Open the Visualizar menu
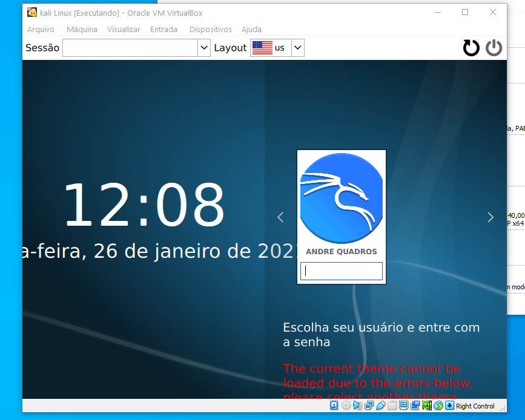 [x=124, y=30]
